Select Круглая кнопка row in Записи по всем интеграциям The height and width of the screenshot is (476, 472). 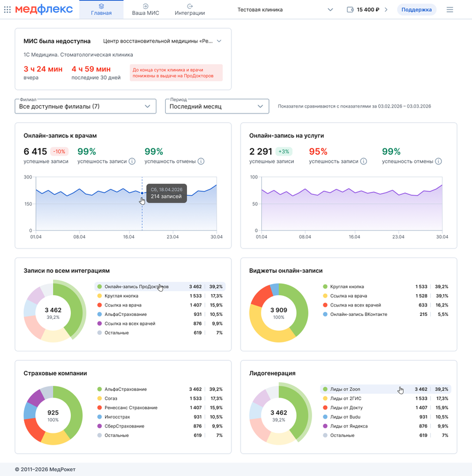click(x=160, y=296)
